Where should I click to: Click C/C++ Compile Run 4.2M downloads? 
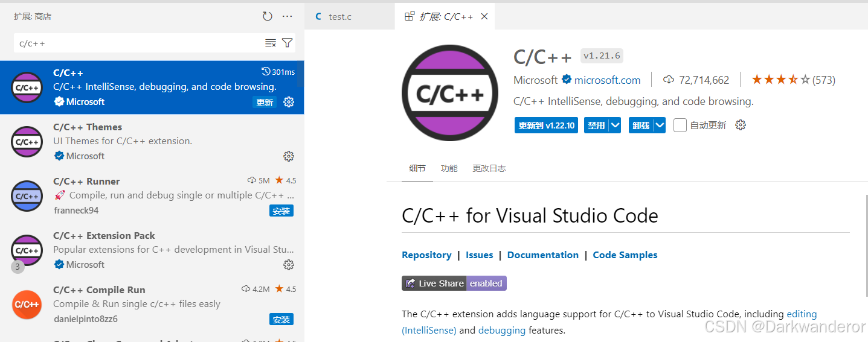pyautogui.click(x=256, y=289)
